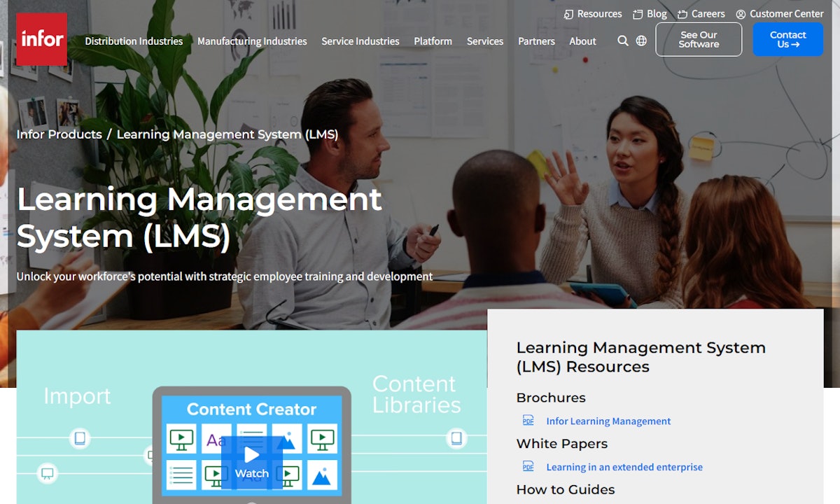Screen dimensions: 840x504
Task: Click the Infor logo
Action: click(41, 39)
